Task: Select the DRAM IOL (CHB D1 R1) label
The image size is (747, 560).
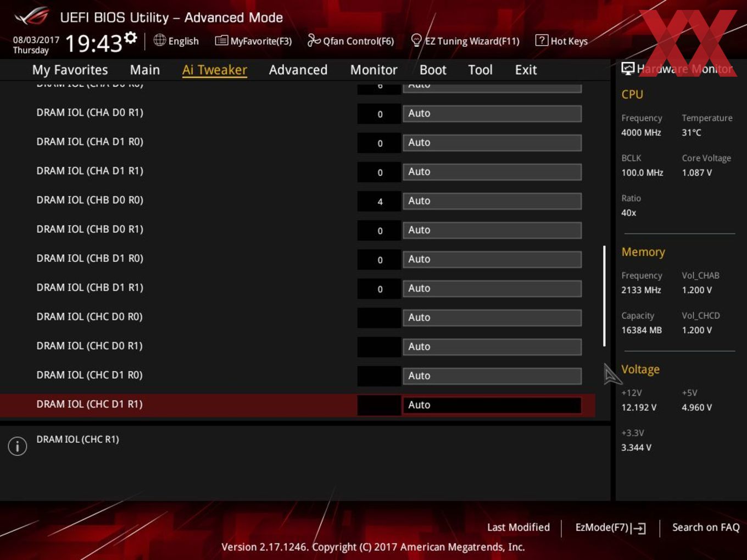Action: coord(90,287)
